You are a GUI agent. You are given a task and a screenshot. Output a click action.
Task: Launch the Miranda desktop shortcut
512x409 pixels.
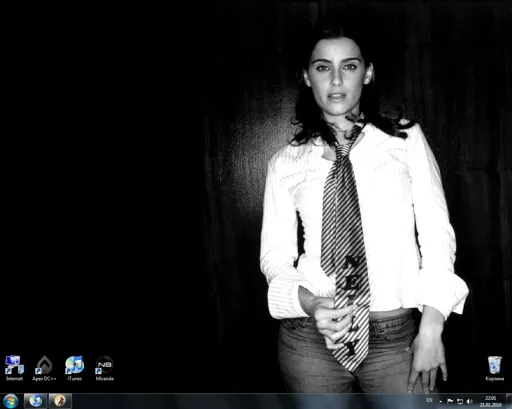(104, 368)
